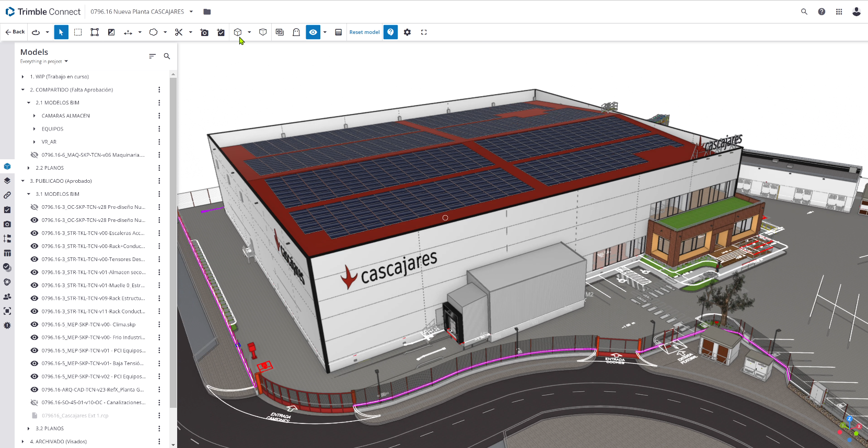Expand the 1. WIP (Trabajo en curso) folder
868x448 pixels.
[x=22, y=77]
